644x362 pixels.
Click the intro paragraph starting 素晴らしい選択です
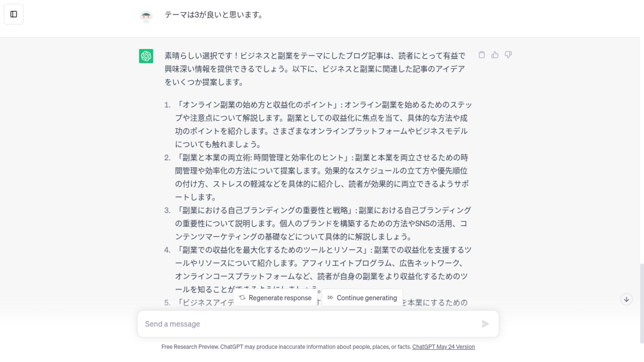pos(317,69)
